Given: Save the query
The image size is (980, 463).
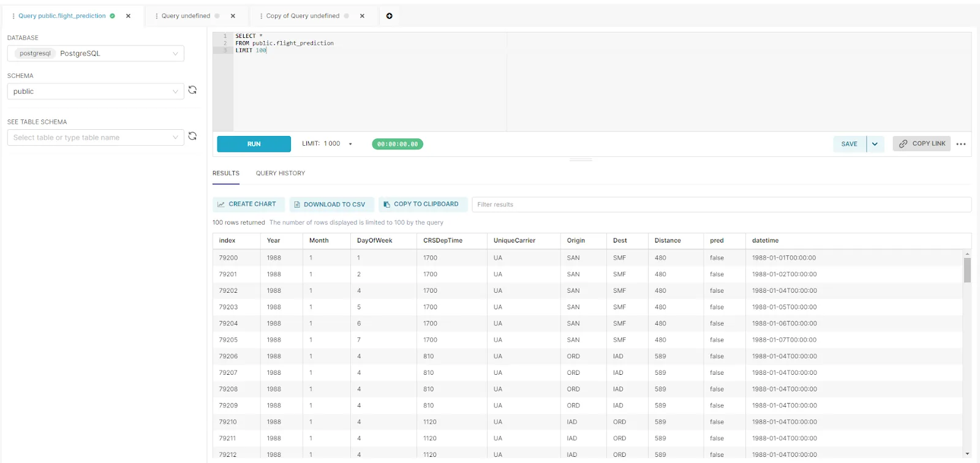Looking at the screenshot, I should [850, 144].
